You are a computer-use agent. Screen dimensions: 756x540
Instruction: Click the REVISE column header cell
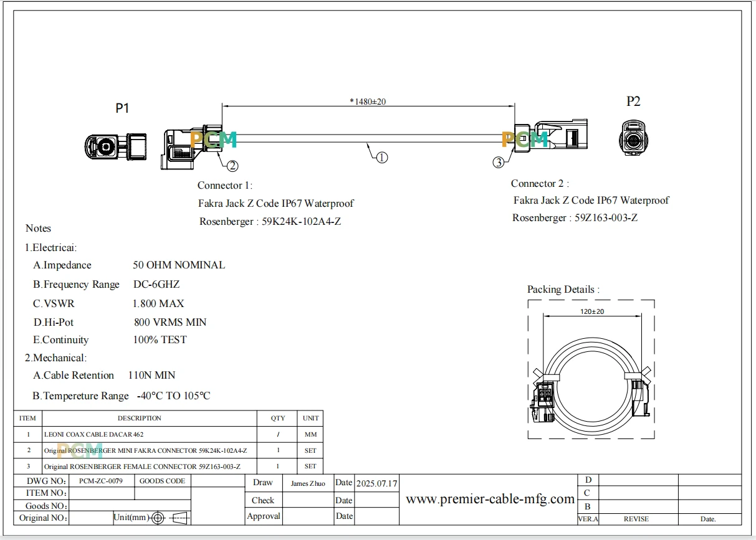pyautogui.click(x=636, y=519)
